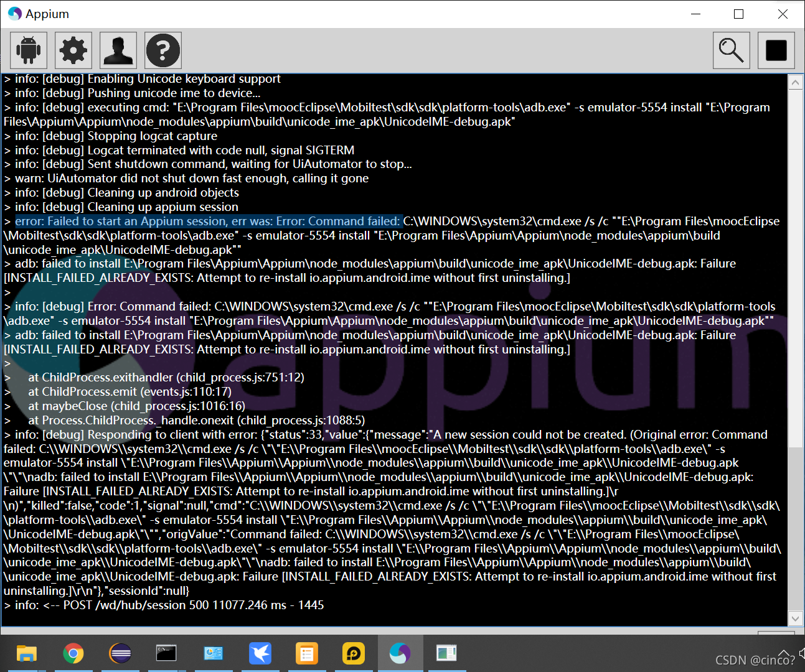
Task: Click the 'Cleaning up appium session' line
Action: pyautogui.click(x=121, y=207)
